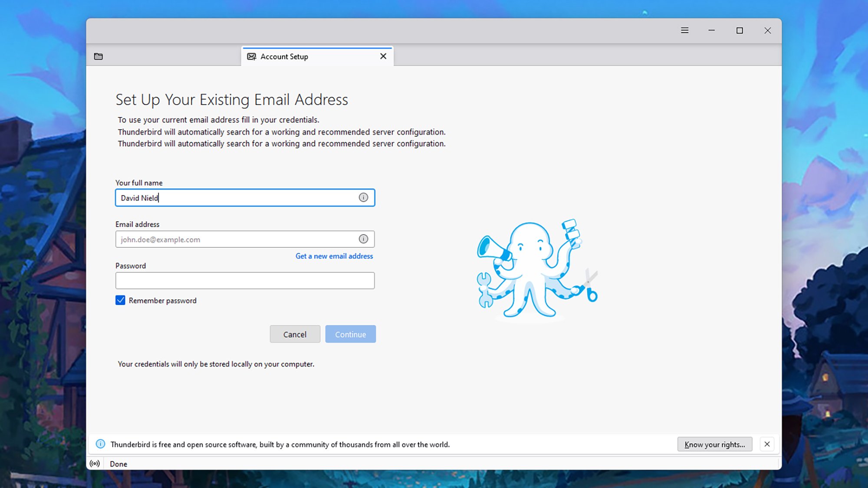
Task: Maximize the Thunderbird window
Action: point(740,30)
